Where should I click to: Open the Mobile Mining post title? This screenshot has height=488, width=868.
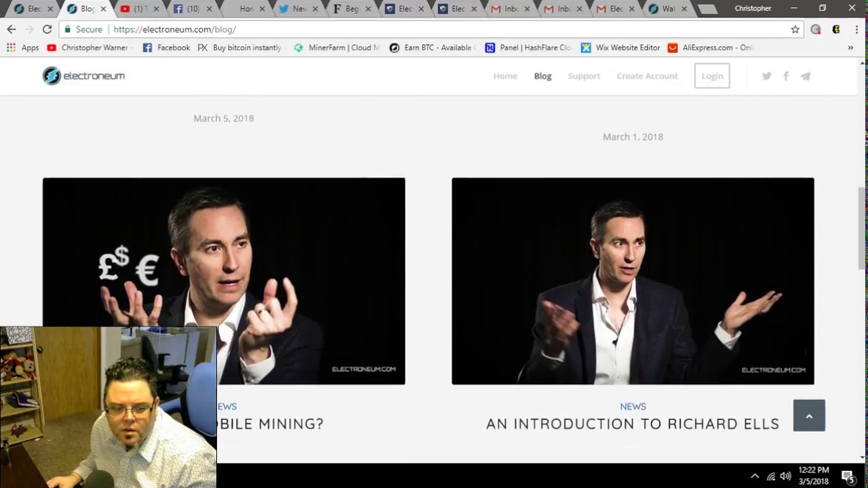pos(271,424)
